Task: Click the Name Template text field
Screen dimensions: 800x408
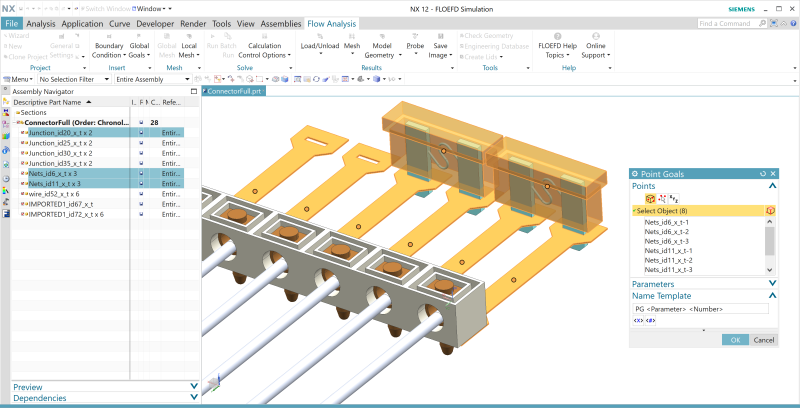Action: point(701,309)
